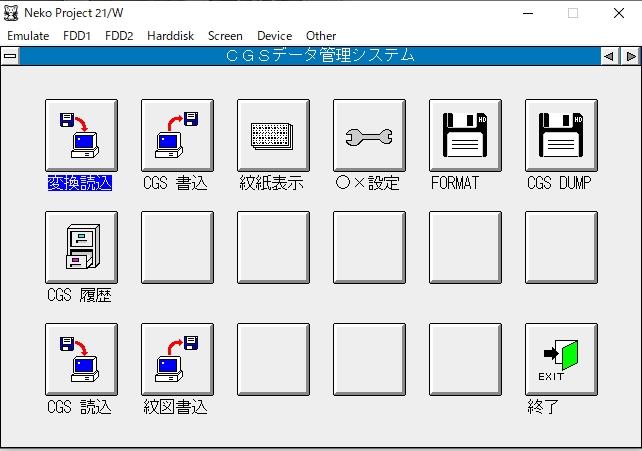The height and width of the screenshot is (451, 642).
Task: Click the ○×設定 label text
Action: (x=367, y=183)
